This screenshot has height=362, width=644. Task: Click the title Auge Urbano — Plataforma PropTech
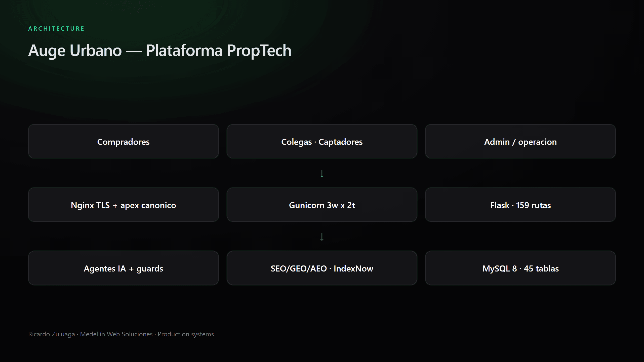pyautogui.click(x=160, y=51)
